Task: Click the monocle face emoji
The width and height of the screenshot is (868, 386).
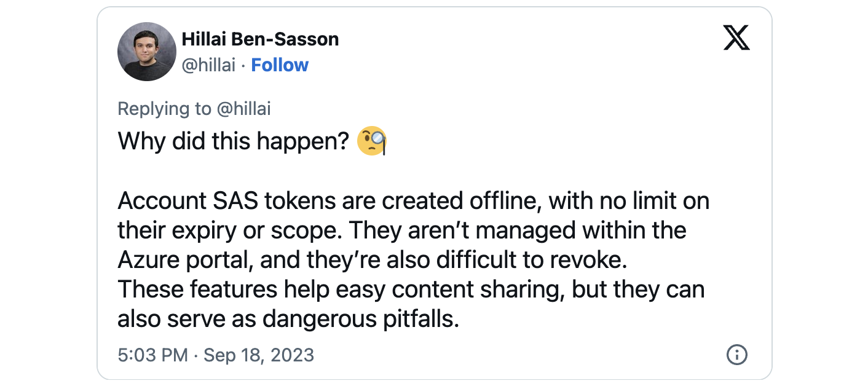Action: tap(372, 141)
